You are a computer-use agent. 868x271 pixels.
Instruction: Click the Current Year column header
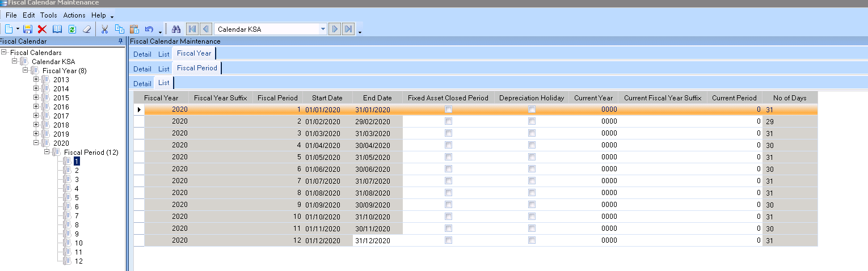pos(593,98)
